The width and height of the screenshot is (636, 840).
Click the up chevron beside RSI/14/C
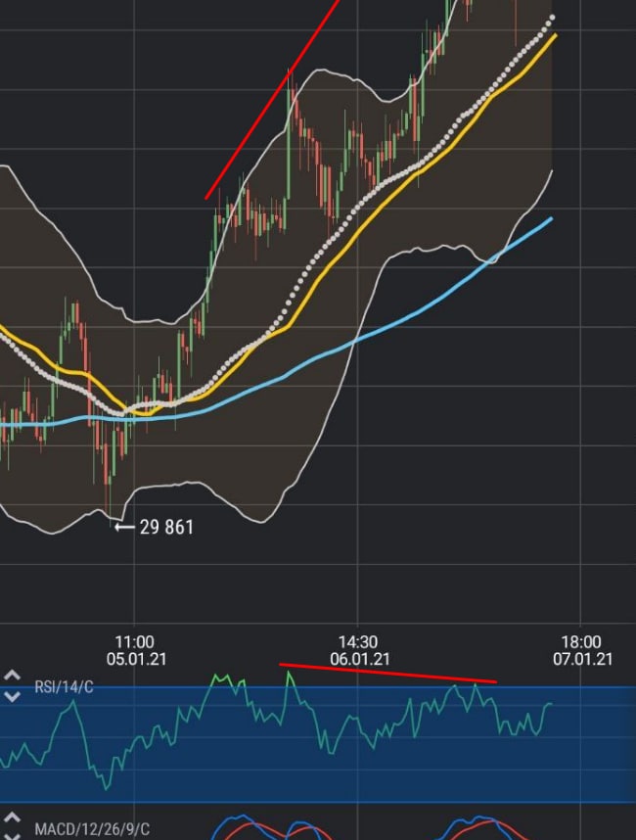tap(12, 675)
